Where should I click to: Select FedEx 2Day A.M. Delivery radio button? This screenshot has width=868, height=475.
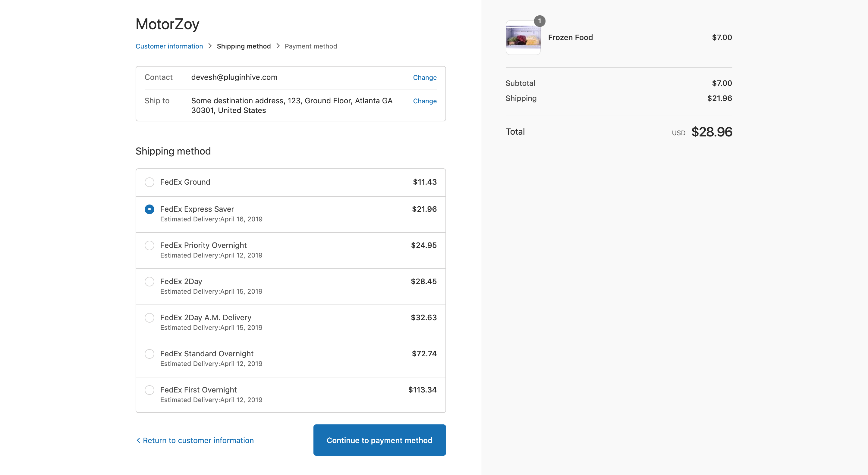(149, 318)
